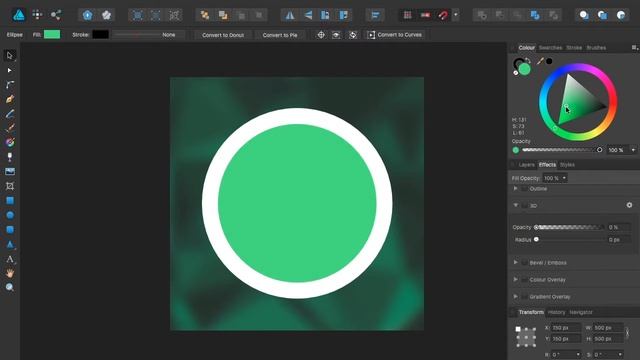The height and width of the screenshot is (360, 640).
Task: Switch to the Export persona icon
Action: click(56, 15)
